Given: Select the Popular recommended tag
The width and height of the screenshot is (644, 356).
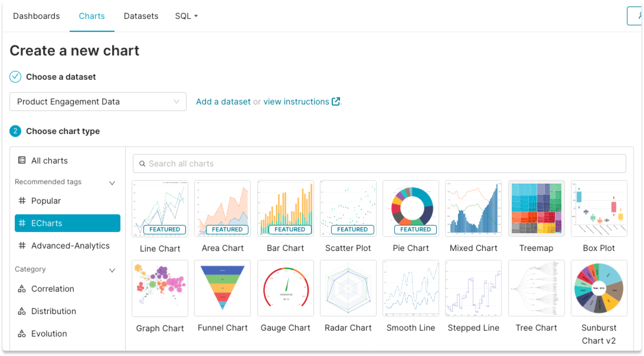Looking at the screenshot, I should pyautogui.click(x=46, y=201).
